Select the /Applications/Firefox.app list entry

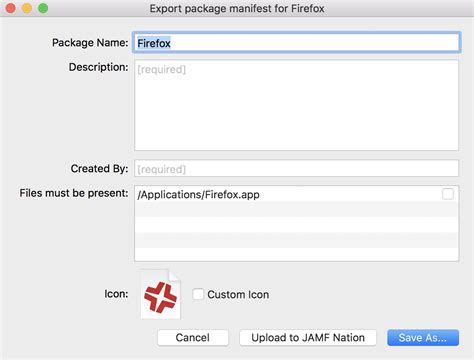297,194
